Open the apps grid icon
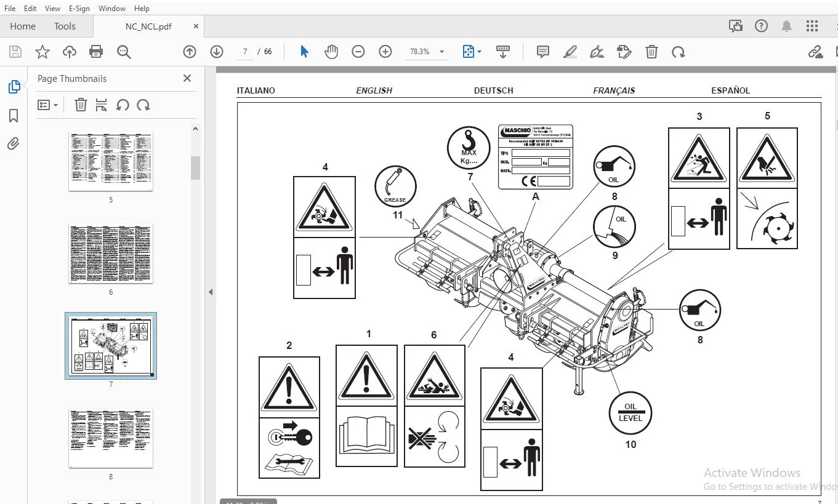The width and height of the screenshot is (838, 504). (812, 26)
